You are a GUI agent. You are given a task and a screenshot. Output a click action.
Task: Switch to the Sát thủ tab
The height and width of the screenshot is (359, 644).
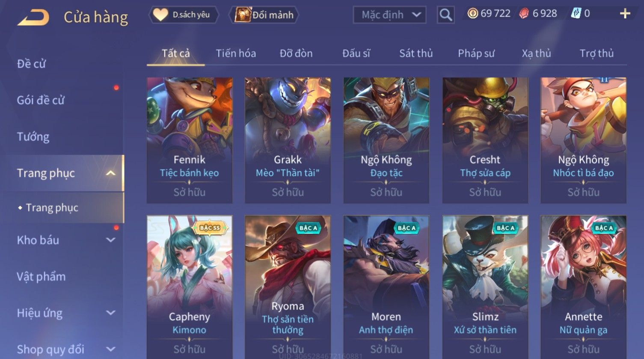(416, 53)
